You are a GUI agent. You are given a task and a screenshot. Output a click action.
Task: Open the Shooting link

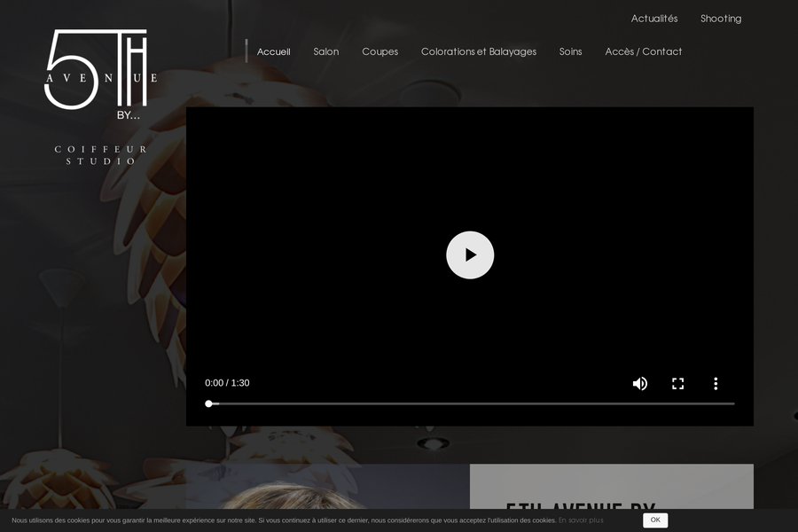coord(721,19)
